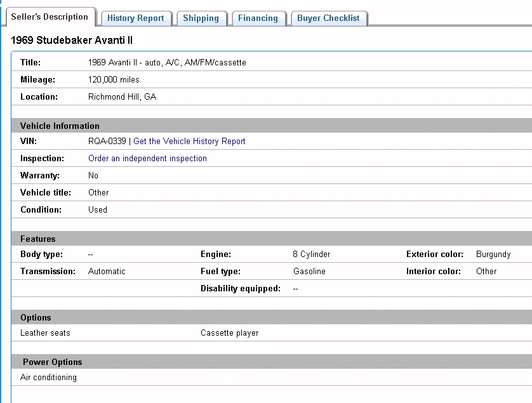Open the Financing tab
532x403 pixels.
258,18
